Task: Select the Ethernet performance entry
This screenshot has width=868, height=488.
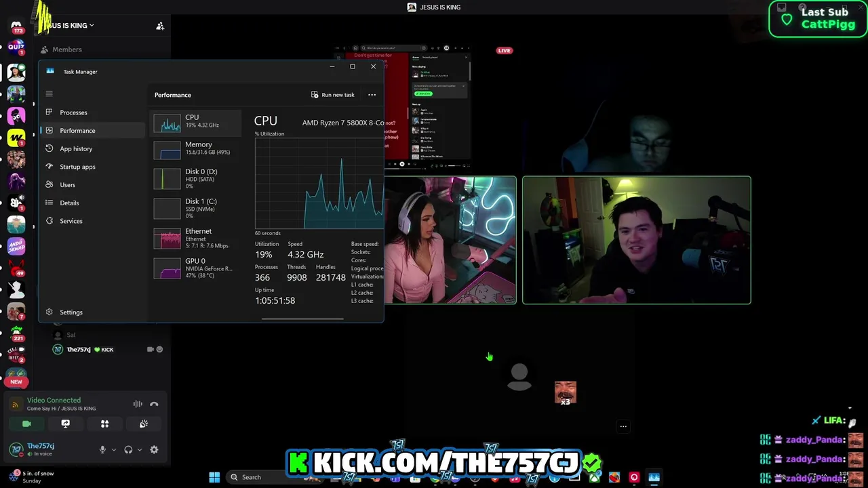Action: (196, 238)
